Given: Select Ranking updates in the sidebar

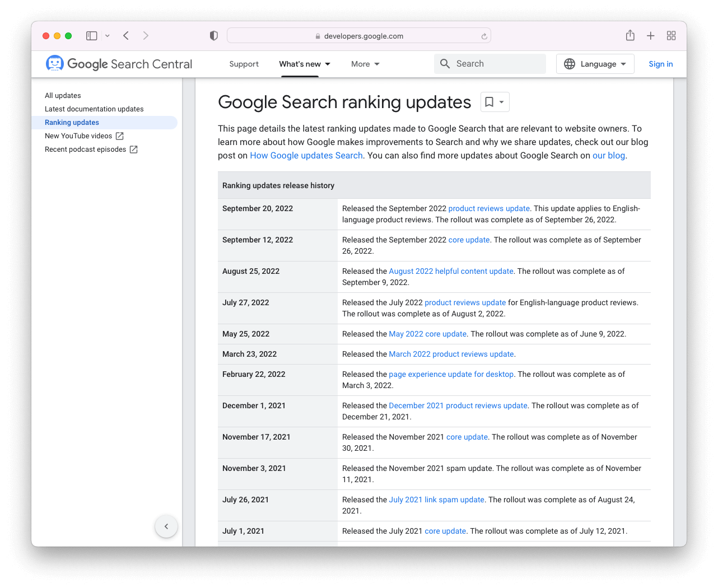Looking at the screenshot, I should 72,122.
